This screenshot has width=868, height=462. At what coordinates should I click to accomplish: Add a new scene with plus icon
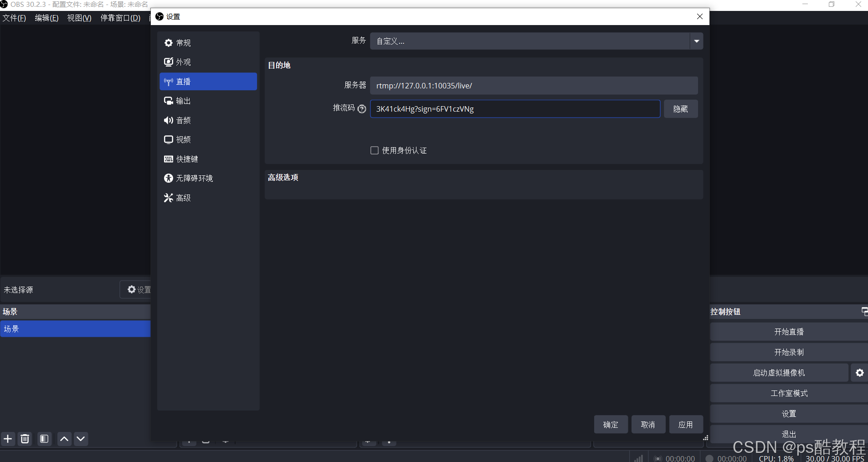tap(8, 439)
